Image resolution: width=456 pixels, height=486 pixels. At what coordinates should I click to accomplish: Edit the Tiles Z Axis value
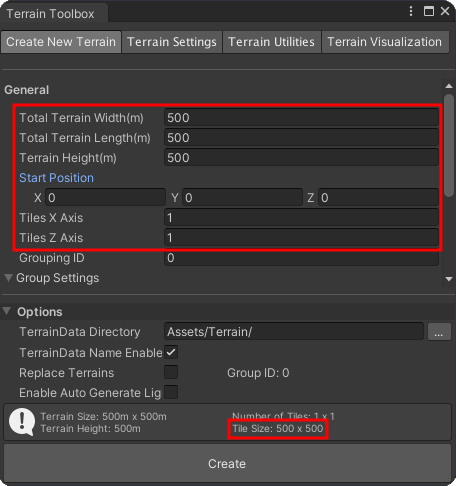301,238
